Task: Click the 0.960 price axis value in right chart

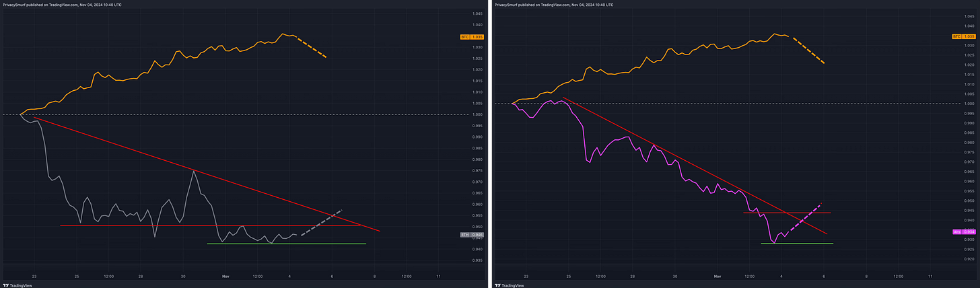Action: point(968,181)
